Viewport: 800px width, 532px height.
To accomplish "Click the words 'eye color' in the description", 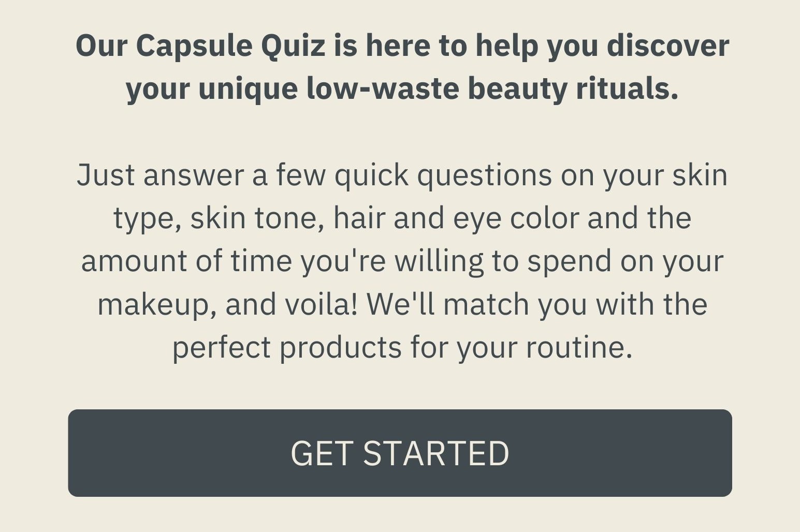I will point(516,218).
